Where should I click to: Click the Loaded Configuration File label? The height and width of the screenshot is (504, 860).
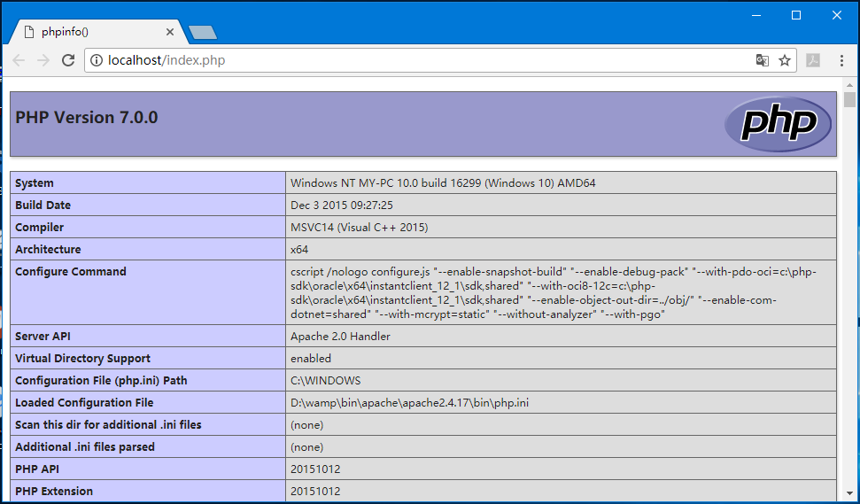tap(84, 402)
